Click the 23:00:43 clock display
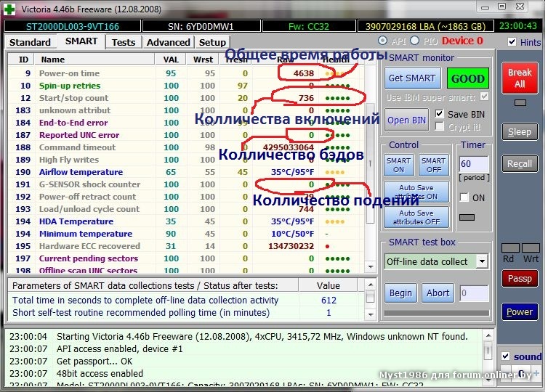 coord(518,26)
